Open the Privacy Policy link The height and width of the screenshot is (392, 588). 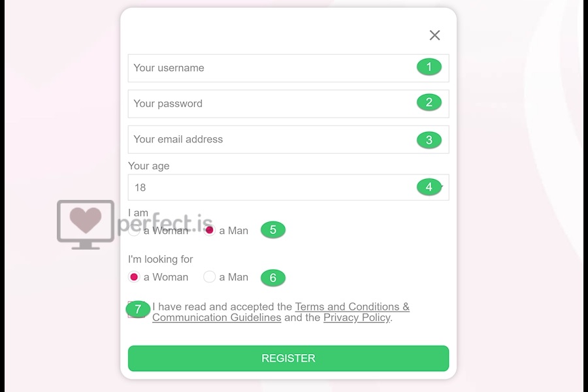click(x=357, y=318)
